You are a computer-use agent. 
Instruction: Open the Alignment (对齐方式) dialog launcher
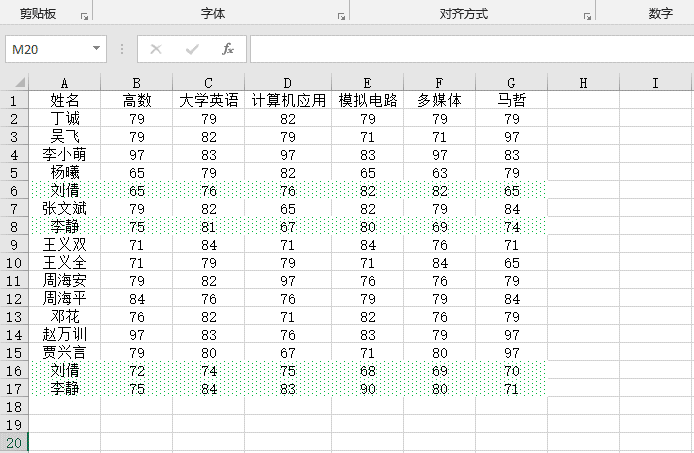click(587, 16)
